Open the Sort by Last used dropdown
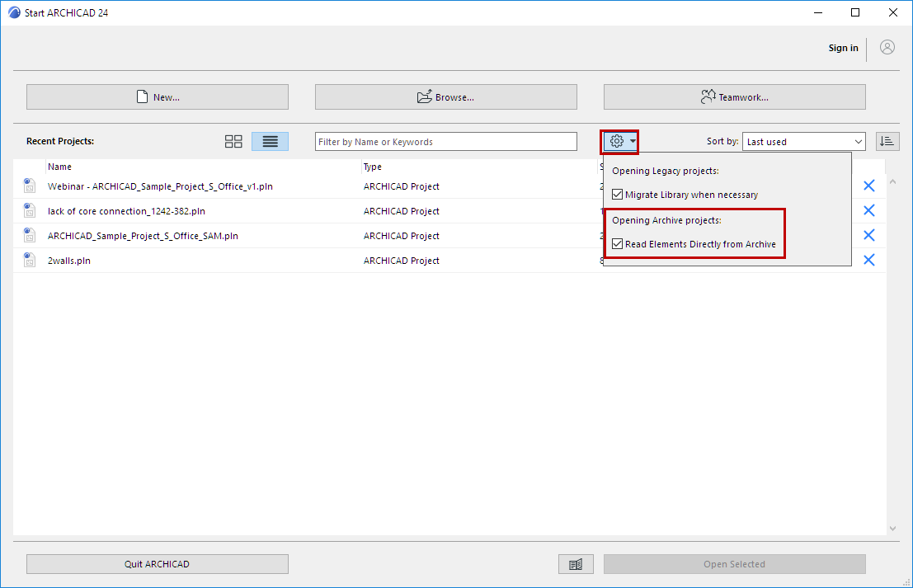 tap(803, 142)
